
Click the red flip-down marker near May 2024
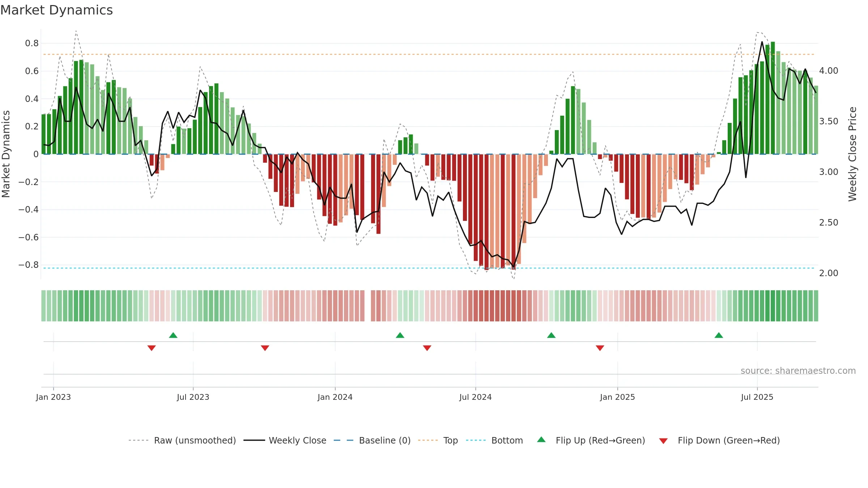click(x=427, y=348)
